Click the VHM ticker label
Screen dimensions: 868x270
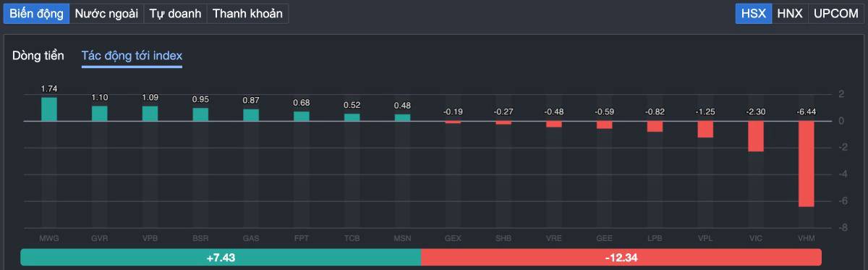pyautogui.click(x=807, y=238)
